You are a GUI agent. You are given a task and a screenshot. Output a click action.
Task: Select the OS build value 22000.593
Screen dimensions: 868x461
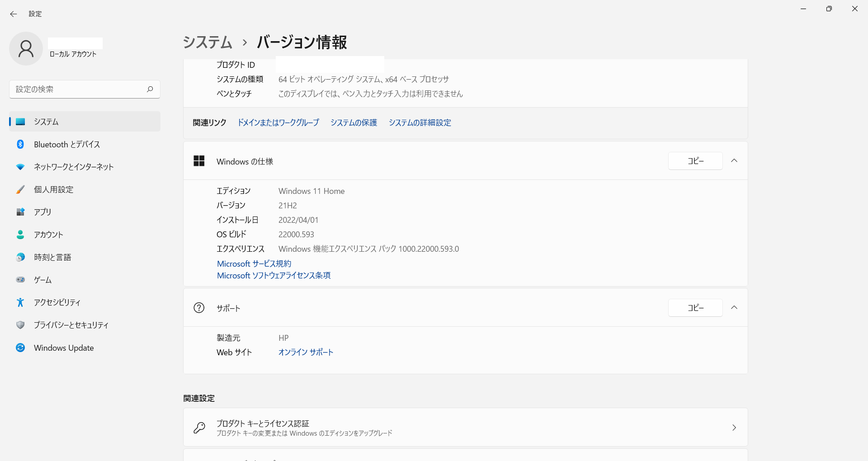coord(296,235)
